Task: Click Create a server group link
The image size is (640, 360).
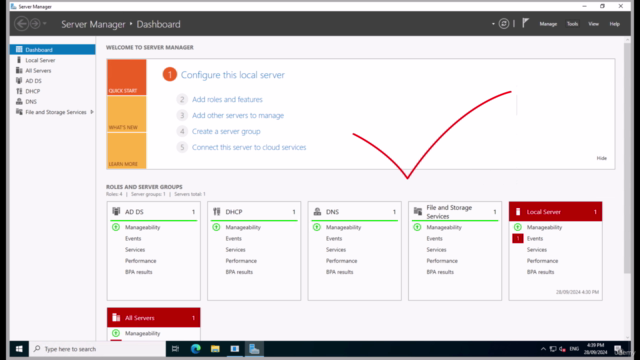Action: [226, 131]
